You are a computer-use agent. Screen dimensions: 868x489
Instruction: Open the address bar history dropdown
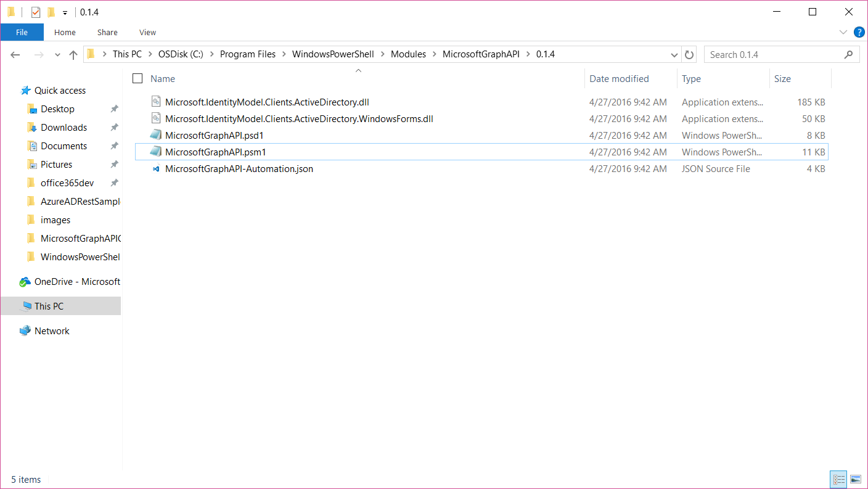tap(674, 54)
